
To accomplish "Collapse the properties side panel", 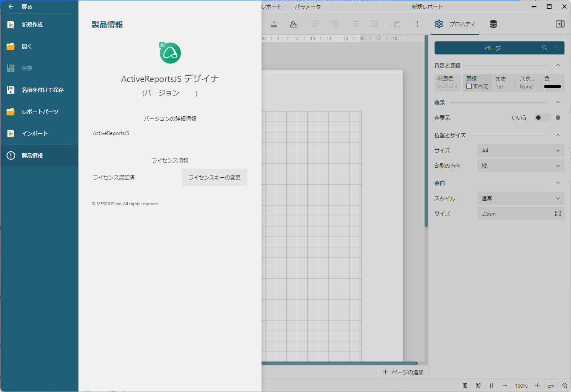I will pyautogui.click(x=560, y=24).
